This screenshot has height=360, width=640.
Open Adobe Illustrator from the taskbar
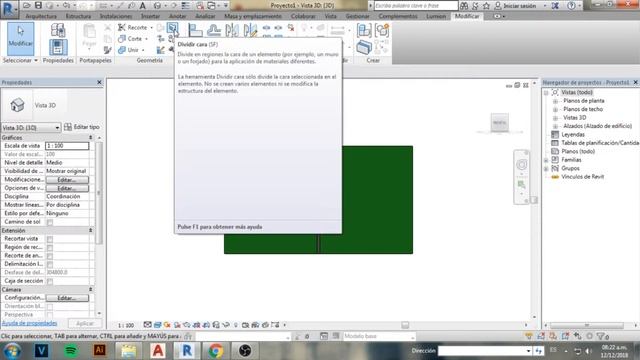pyautogui.click(x=100, y=351)
